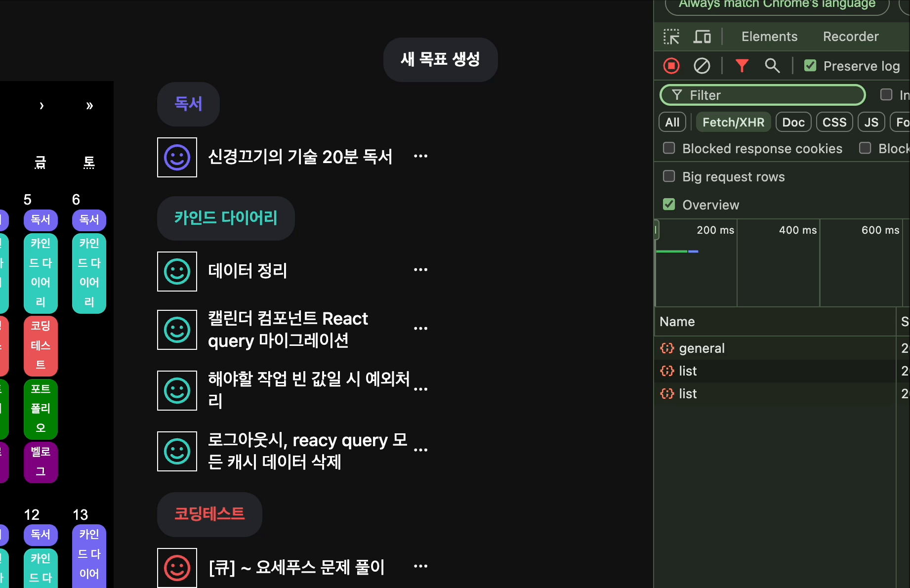This screenshot has height=588, width=910.
Task: Enable Blocked response cookies checkbox
Action: (x=669, y=148)
